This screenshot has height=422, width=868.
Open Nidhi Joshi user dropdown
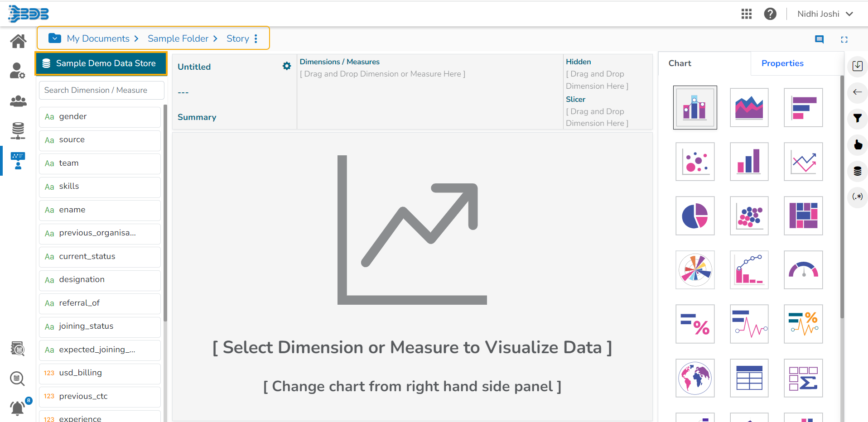(x=825, y=14)
